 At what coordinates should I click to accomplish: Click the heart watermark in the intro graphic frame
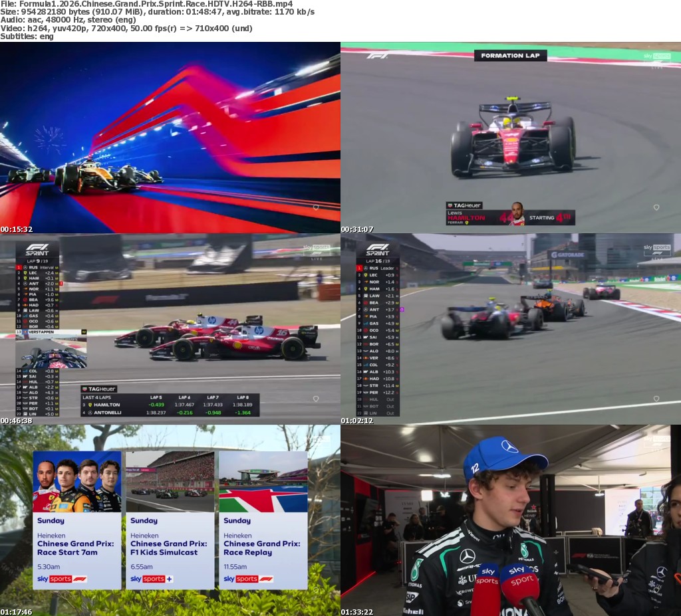click(316, 207)
